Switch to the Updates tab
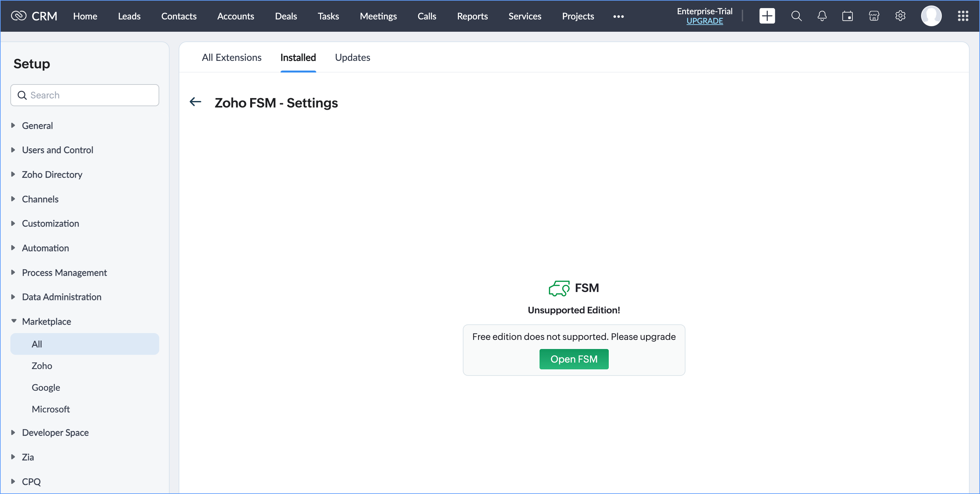The image size is (980, 494). [x=352, y=58]
